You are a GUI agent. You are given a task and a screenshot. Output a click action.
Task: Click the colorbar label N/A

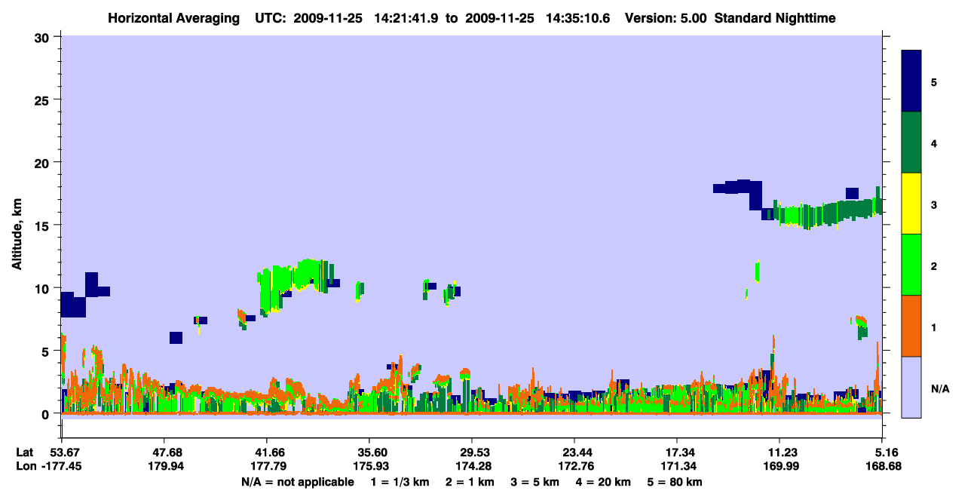pos(940,389)
